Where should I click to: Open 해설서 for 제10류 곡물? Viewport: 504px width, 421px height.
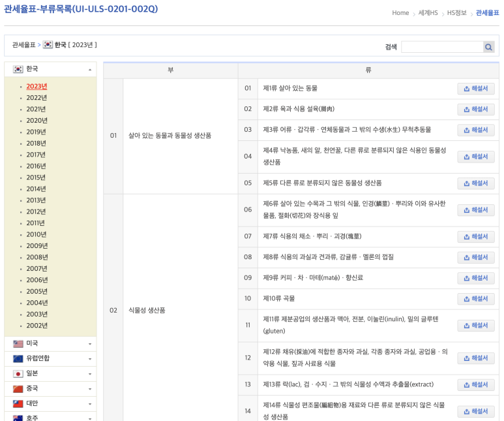pos(476,299)
